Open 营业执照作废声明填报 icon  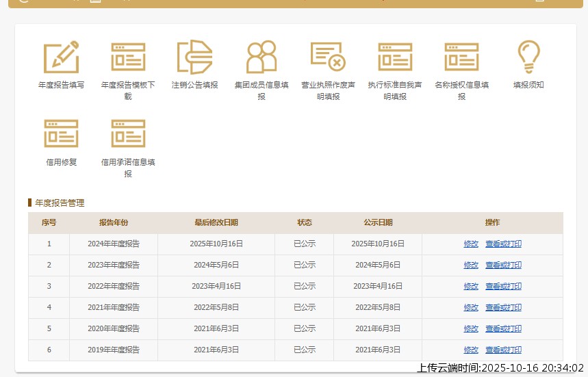[328, 57]
